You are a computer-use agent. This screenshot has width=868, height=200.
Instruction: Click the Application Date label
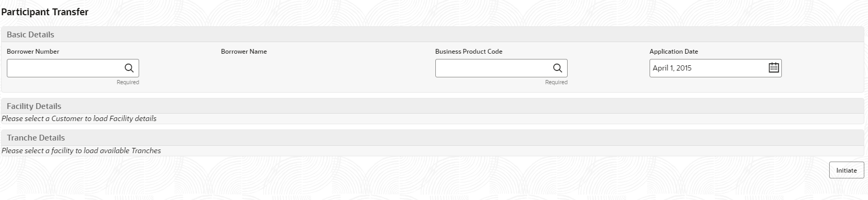(674, 52)
